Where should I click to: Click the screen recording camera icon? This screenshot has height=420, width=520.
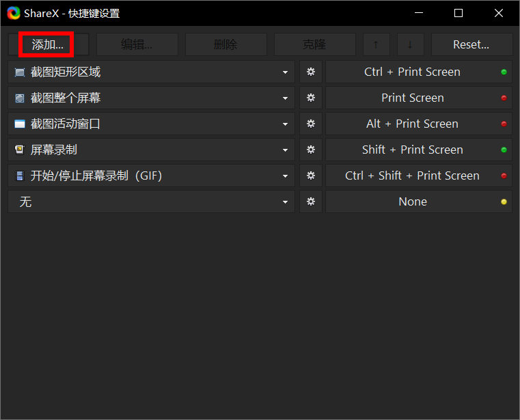coord(20,150)
